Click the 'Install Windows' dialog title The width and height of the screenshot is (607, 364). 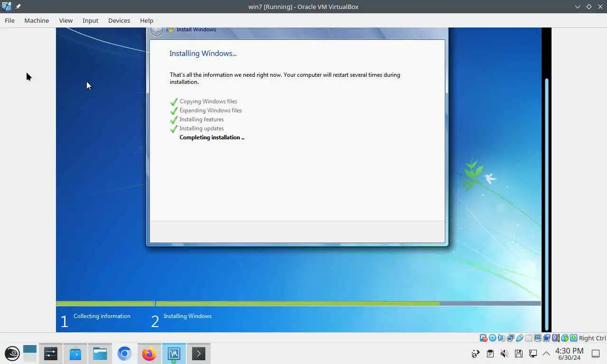pos(196,30)
